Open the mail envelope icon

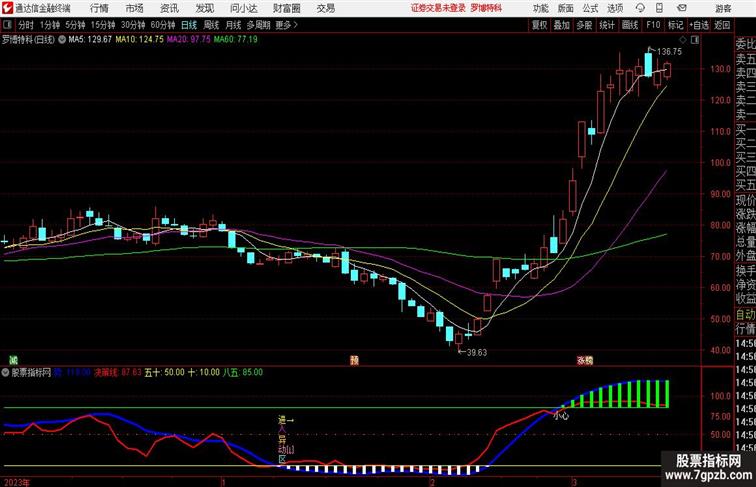coord(682,8)
